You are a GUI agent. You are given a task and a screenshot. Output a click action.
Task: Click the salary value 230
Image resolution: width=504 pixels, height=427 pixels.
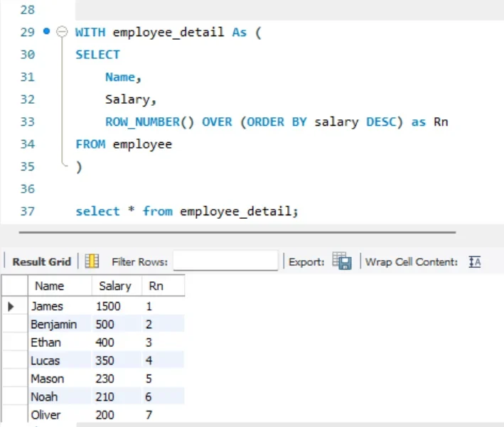coord(104,379)
